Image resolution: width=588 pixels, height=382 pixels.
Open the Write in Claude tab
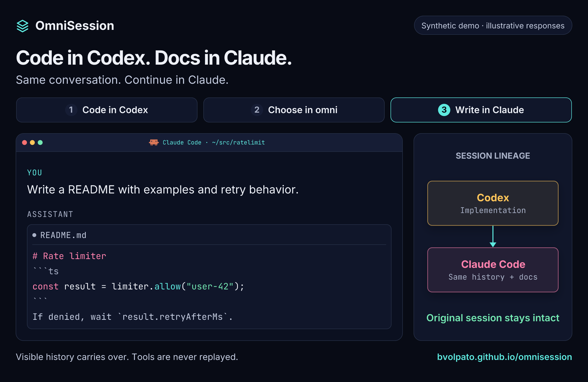pos(481,110)
